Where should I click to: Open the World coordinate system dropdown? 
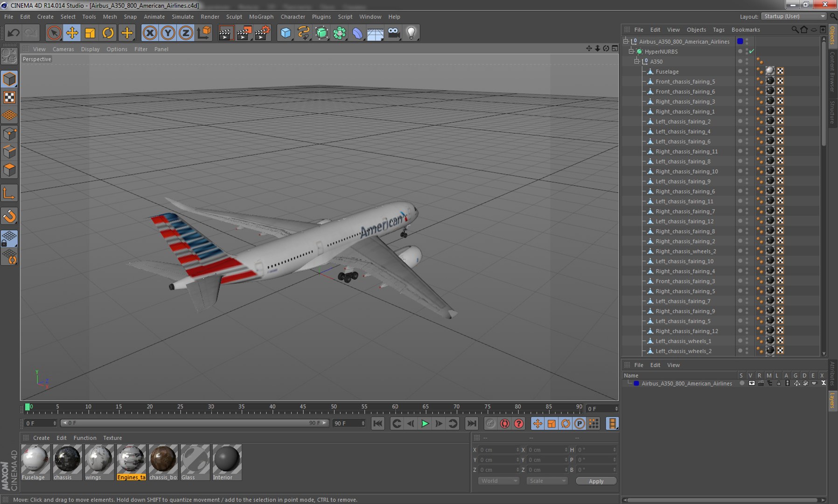(498, 481)
